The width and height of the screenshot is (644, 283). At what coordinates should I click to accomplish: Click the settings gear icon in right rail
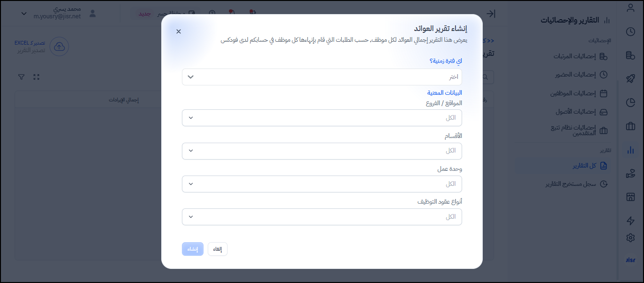tap(630, 238)
